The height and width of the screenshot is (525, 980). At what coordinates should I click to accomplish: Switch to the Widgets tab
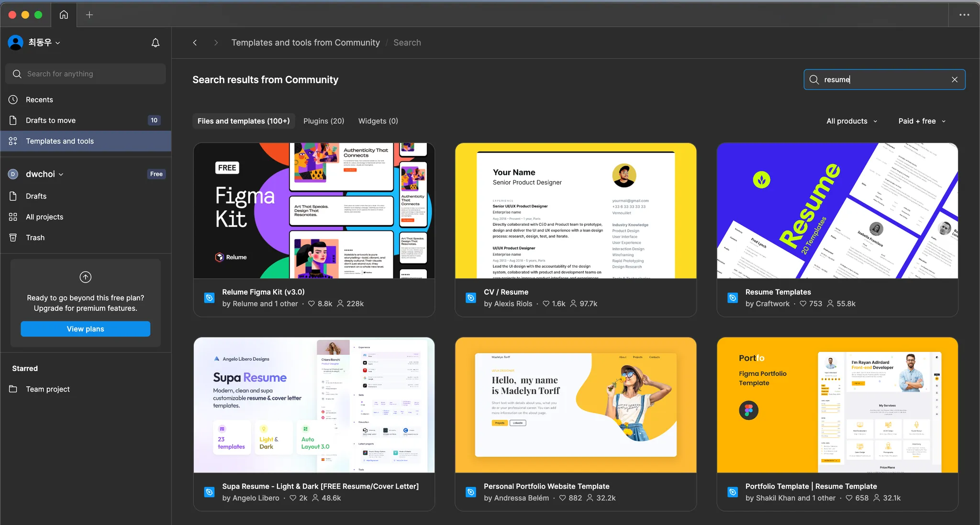click(x=378, y=121)
